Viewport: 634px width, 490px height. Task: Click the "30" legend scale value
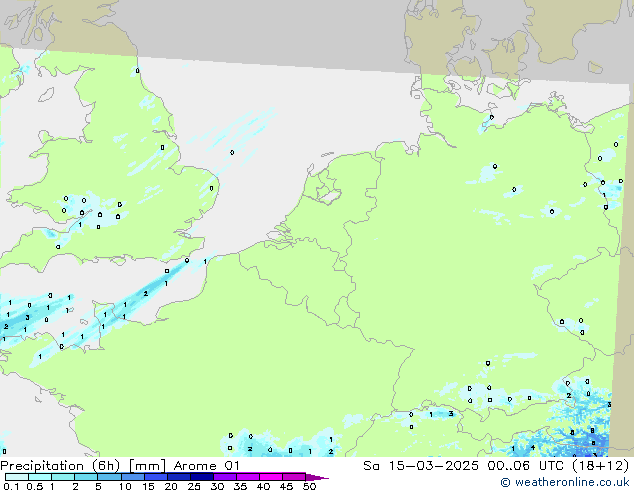[x=217, y=486]
